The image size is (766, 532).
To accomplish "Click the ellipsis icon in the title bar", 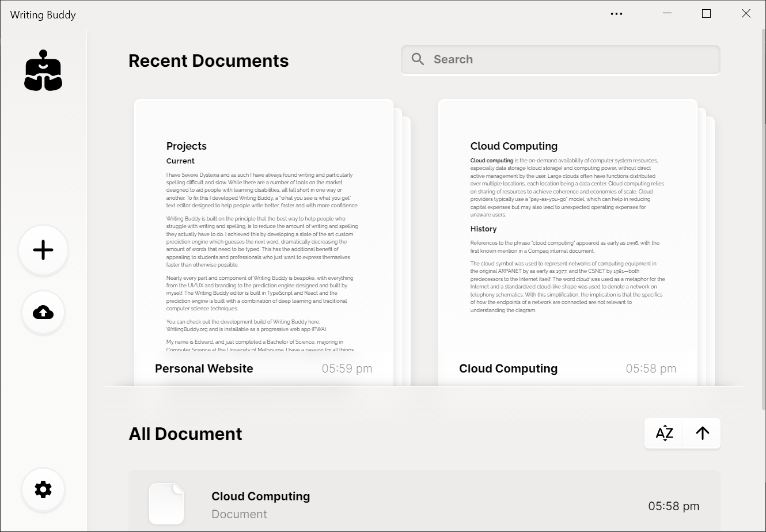I will tap(616, 13).
